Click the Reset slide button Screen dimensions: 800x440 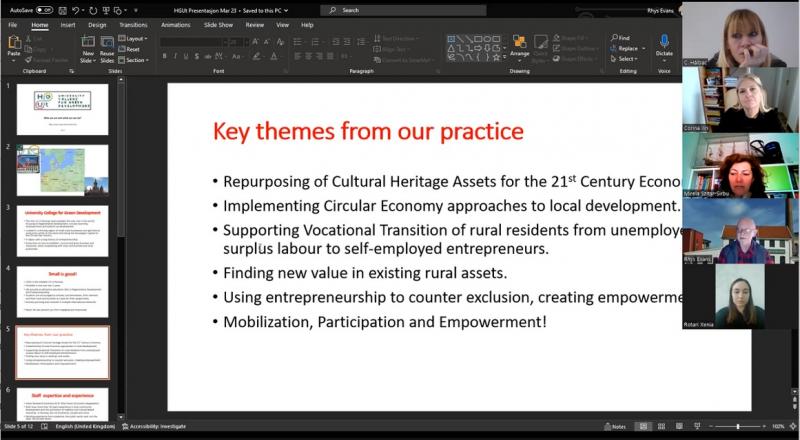[x=132, y=48]
